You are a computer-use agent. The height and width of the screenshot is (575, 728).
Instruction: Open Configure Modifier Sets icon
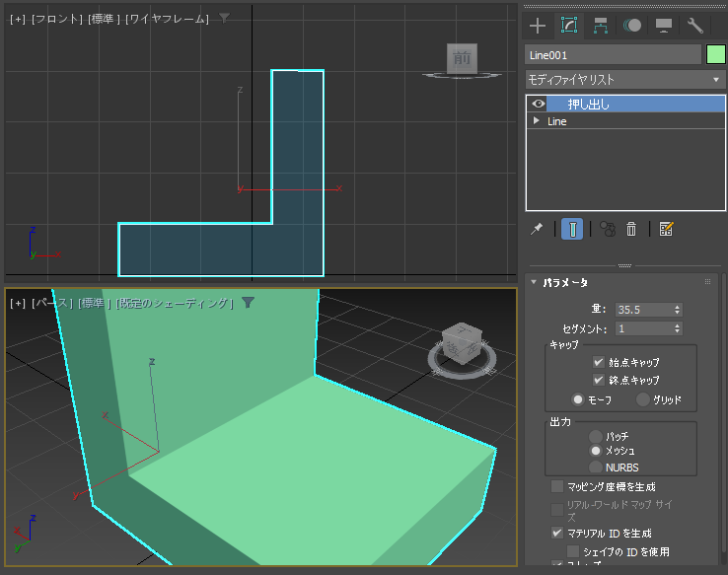(666, 229)
